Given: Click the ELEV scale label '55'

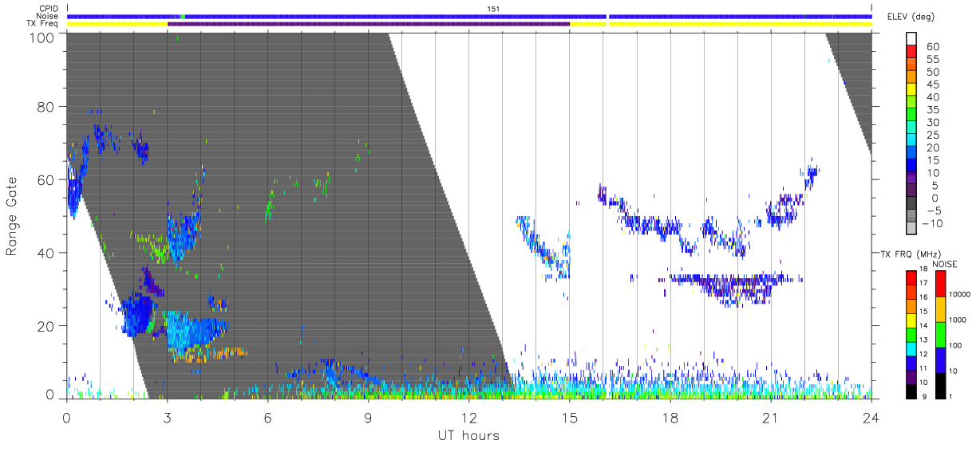Looking at the screenshot, I should coord(931,60).
